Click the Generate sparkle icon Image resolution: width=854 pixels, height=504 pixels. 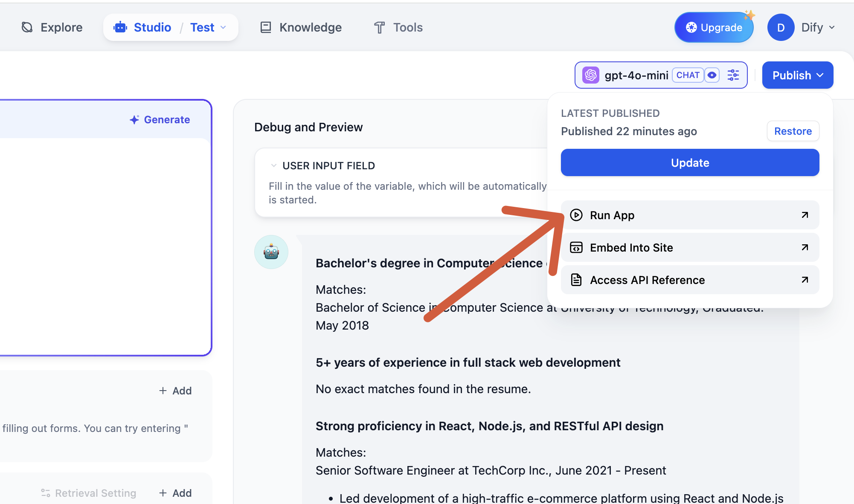(x=134, y=119)
